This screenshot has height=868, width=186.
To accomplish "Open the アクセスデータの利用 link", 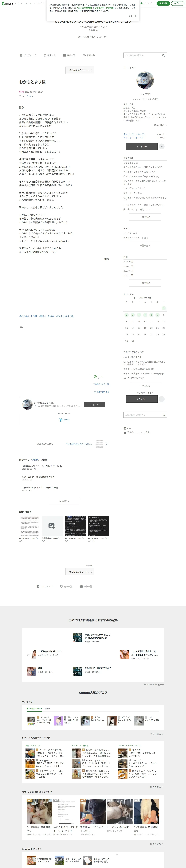I will click(x=104, y=8).
